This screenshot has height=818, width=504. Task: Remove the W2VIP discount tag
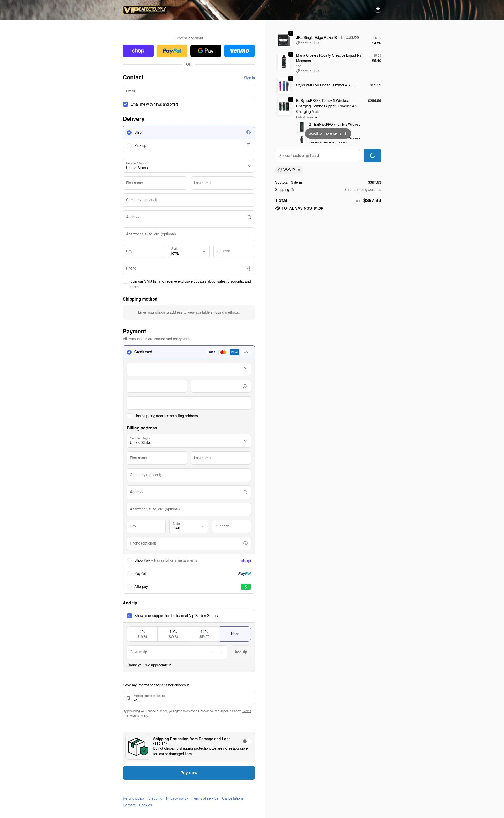pos(299,170)
